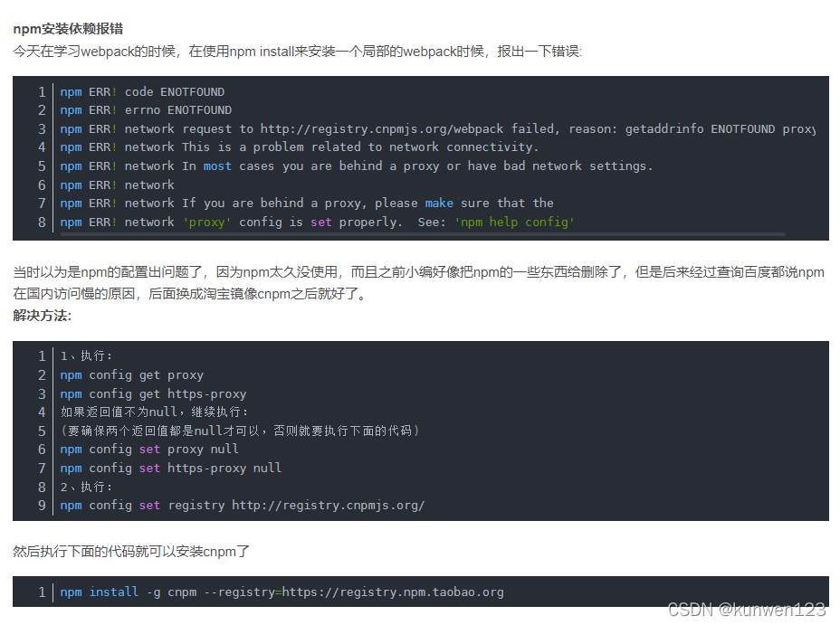Click the text 2、执行: in code block
The height and width of the screenshot is (625, 840).
(x=88, y=487)
